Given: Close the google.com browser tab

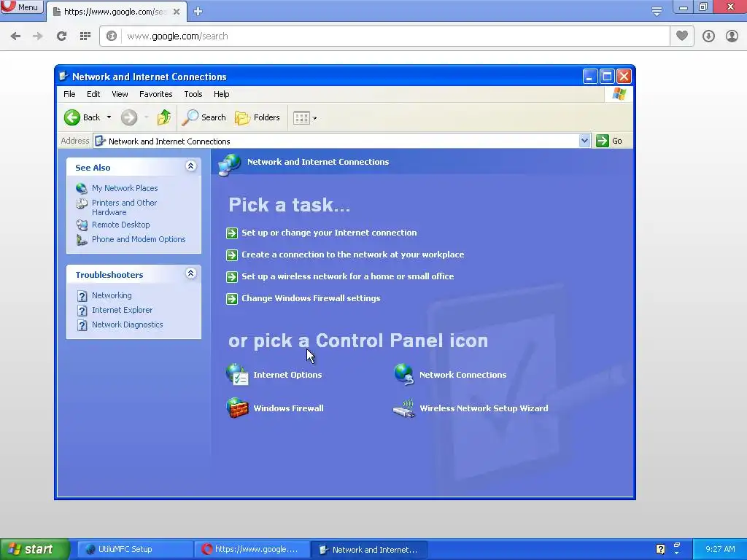Looking at the screenshot, I should (177, 12).
